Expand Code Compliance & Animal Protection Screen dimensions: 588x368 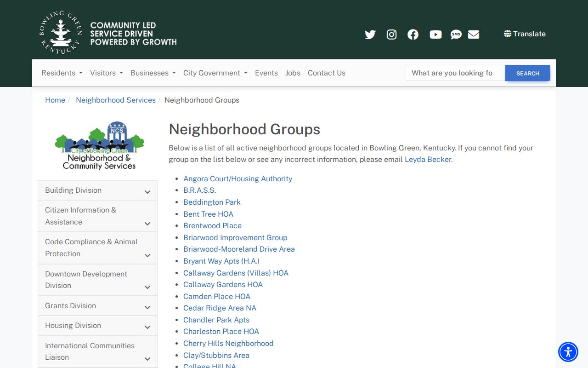[97, 248]
